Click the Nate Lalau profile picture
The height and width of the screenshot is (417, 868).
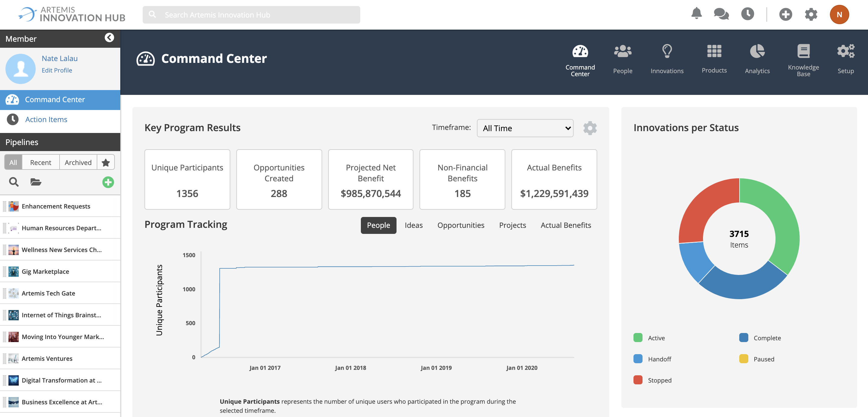tap(21, 69)
